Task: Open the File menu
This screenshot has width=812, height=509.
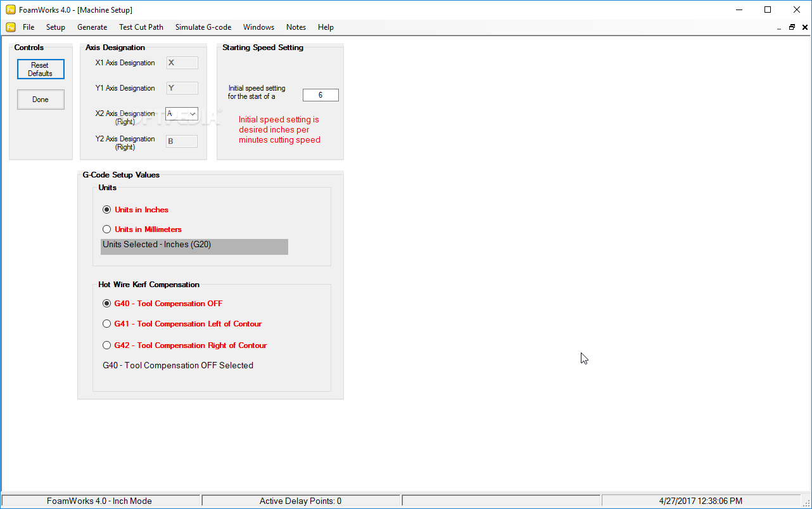Action: pyautogui.click(x=29, y=27)
